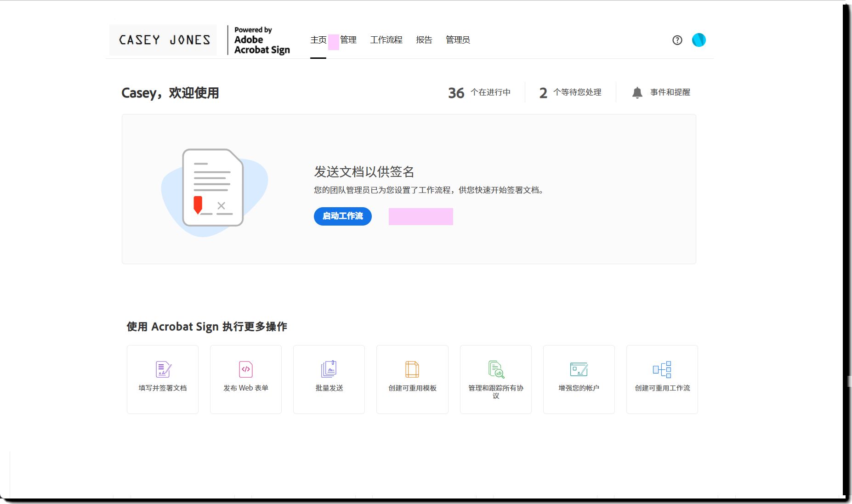
Task: Open the 管理 tab
Action: pos(348,40)
